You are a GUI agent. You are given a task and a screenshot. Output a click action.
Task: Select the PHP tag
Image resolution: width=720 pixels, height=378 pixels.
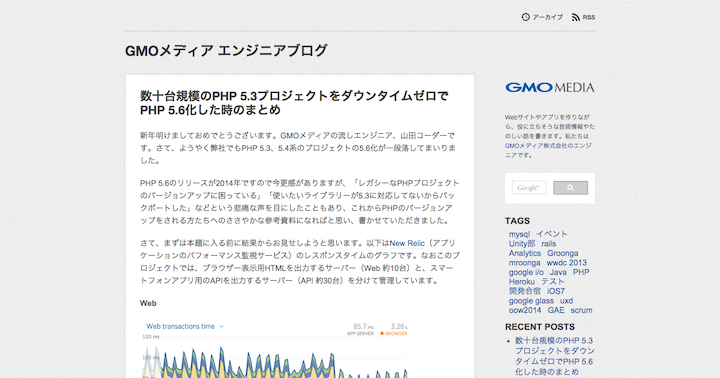point(581,272)
